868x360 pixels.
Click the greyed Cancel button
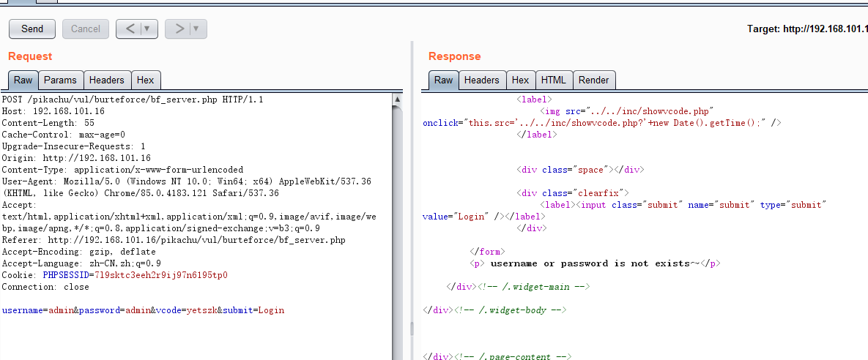click(x=86, y=29)
